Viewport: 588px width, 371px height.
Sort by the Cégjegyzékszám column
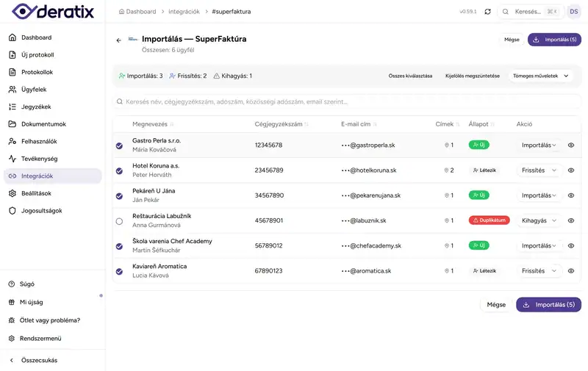[x=282, y=124]
